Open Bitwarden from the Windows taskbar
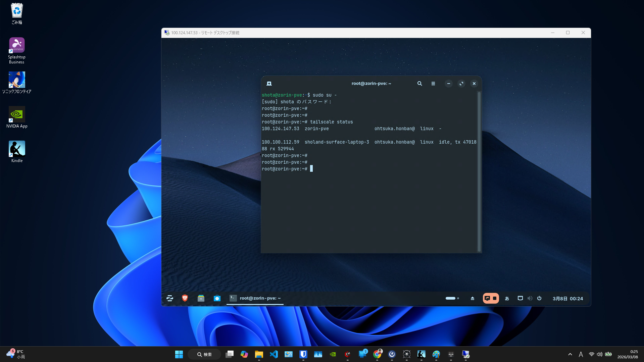Screen dimensions: 644x362 click(303, 354)
